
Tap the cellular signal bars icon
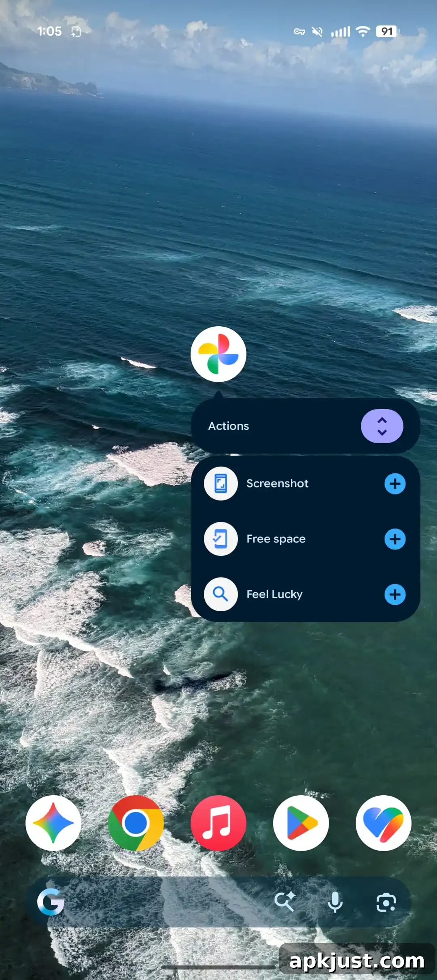[341, 32]
